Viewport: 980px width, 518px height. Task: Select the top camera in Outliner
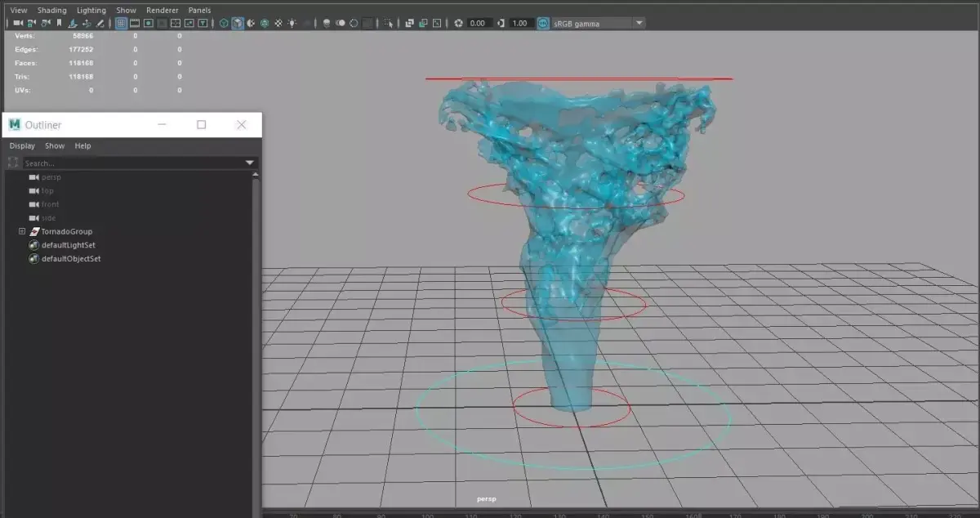coord(47,190)
